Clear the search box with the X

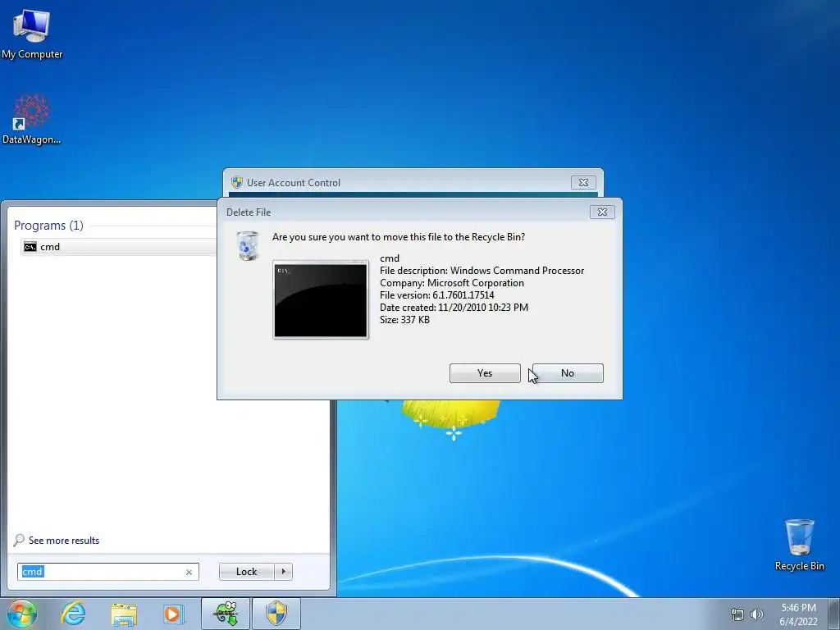tap(189, 572)
